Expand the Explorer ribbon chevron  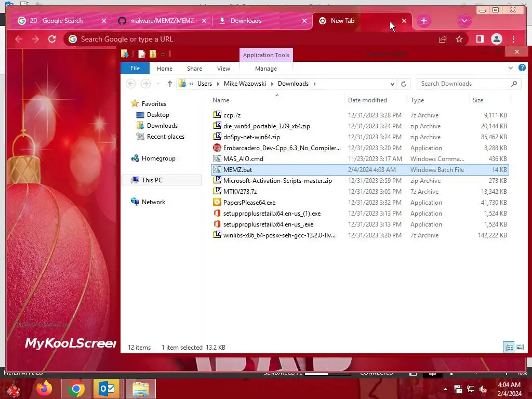point(511,68)
